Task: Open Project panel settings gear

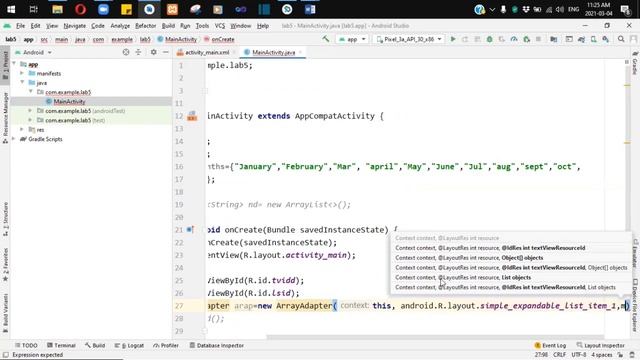Action: [153, 52]
